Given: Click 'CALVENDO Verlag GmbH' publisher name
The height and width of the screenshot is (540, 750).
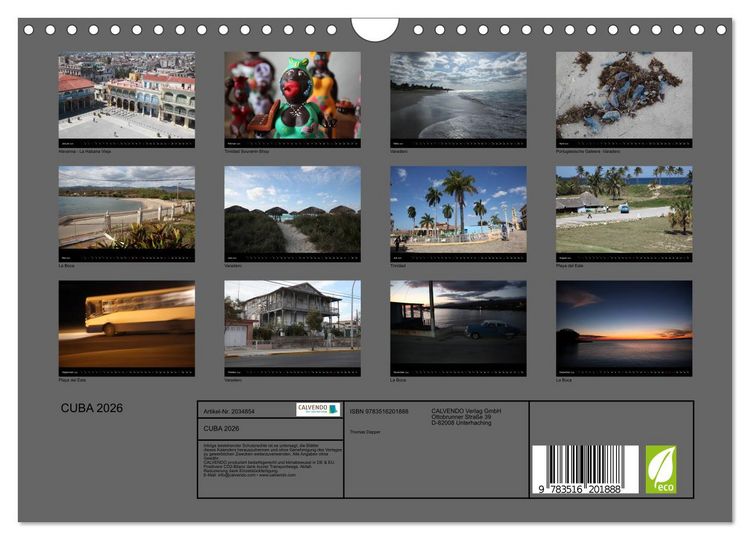Looking at the screenshot, I should pos(466,411).
